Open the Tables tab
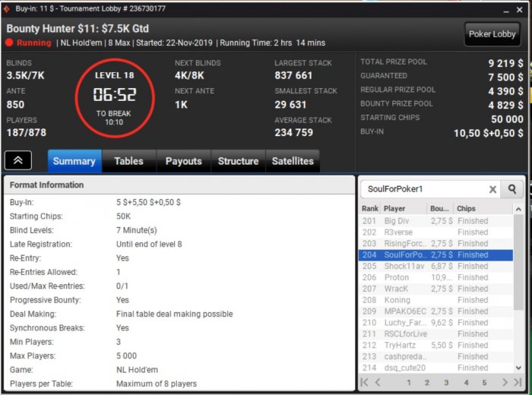This screenshot has width=532, height=395. (129, 161)
